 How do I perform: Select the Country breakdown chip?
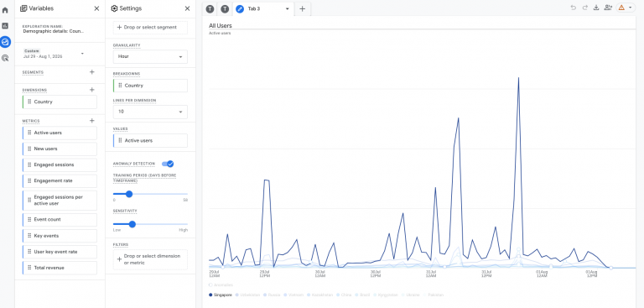[x=150, y=86]
